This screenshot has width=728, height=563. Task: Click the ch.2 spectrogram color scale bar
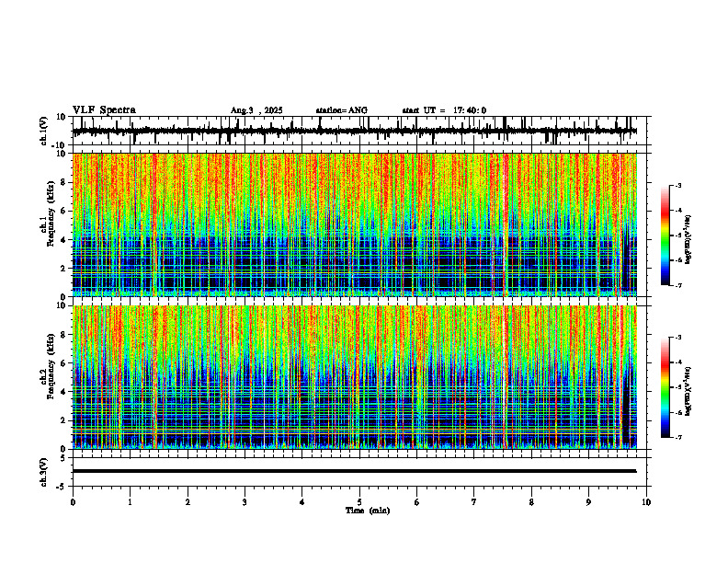[665, 387]
